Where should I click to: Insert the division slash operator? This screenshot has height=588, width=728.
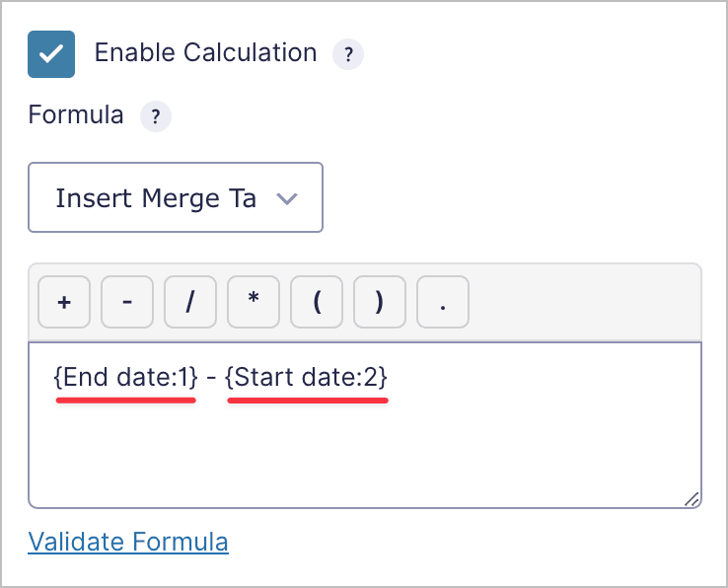[190, 303]
